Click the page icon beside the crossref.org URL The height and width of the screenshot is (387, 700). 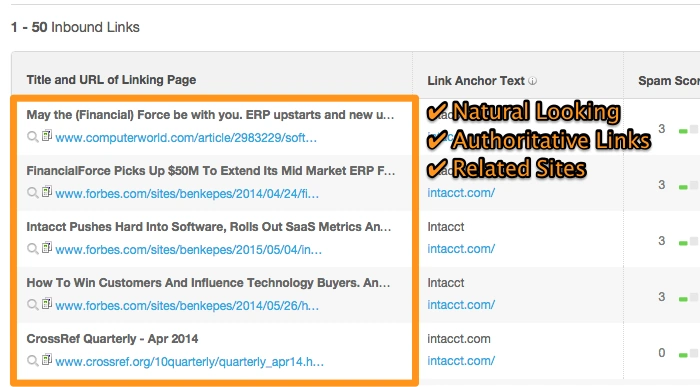[47, 359]
